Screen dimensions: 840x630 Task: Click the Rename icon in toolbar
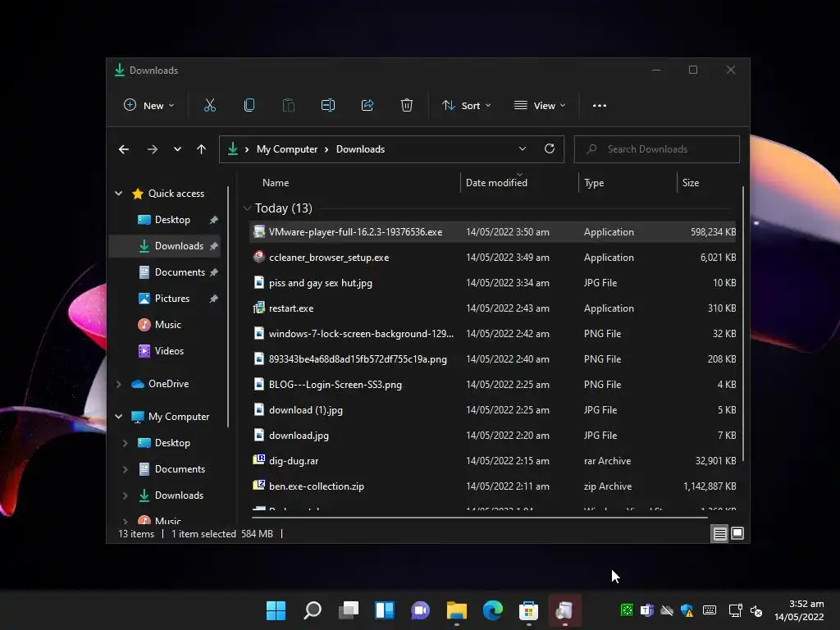pyautogui.click(x=328, y=106)
